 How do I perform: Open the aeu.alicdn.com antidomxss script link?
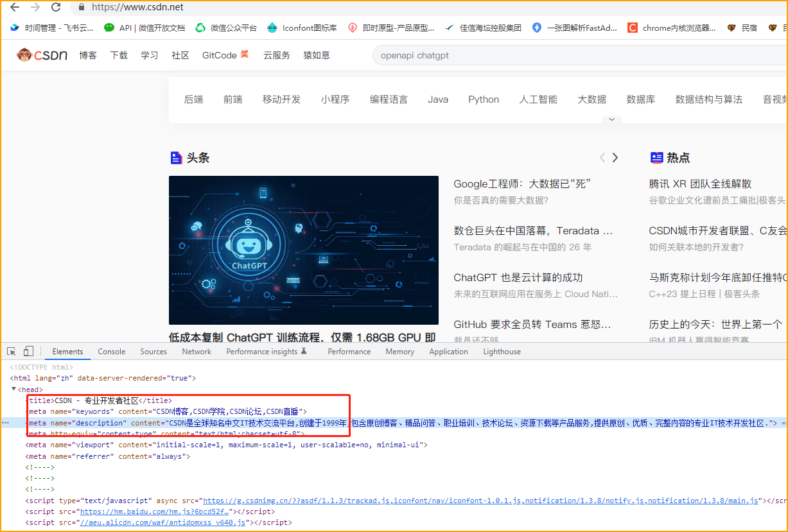pos(162,523)
